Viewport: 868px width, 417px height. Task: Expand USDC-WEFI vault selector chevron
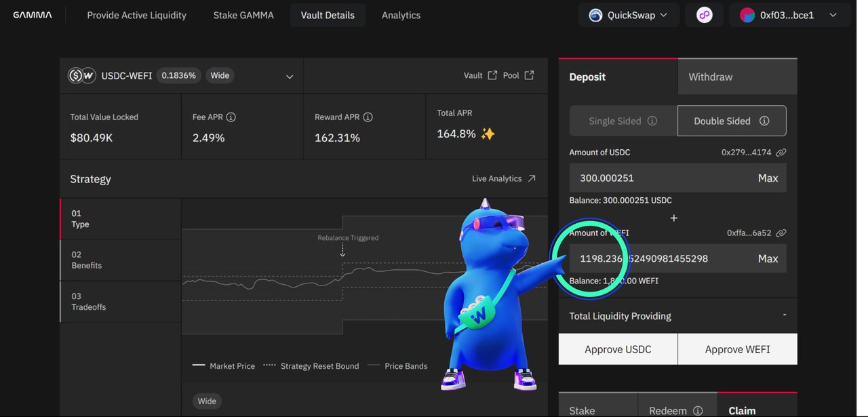click(290, 77)
